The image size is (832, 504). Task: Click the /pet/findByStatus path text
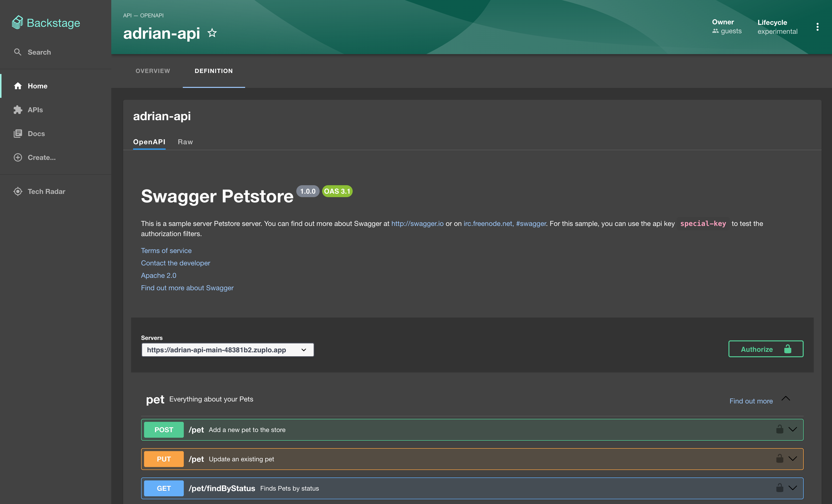click(x=222, y=488)
